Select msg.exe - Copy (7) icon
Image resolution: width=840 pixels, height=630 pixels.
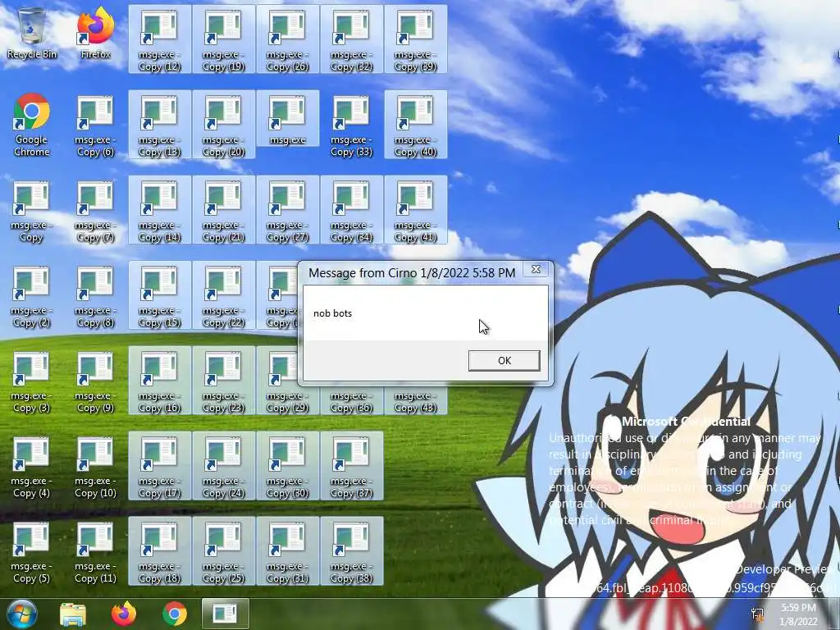pyautogui.click(x=95, y=210)
